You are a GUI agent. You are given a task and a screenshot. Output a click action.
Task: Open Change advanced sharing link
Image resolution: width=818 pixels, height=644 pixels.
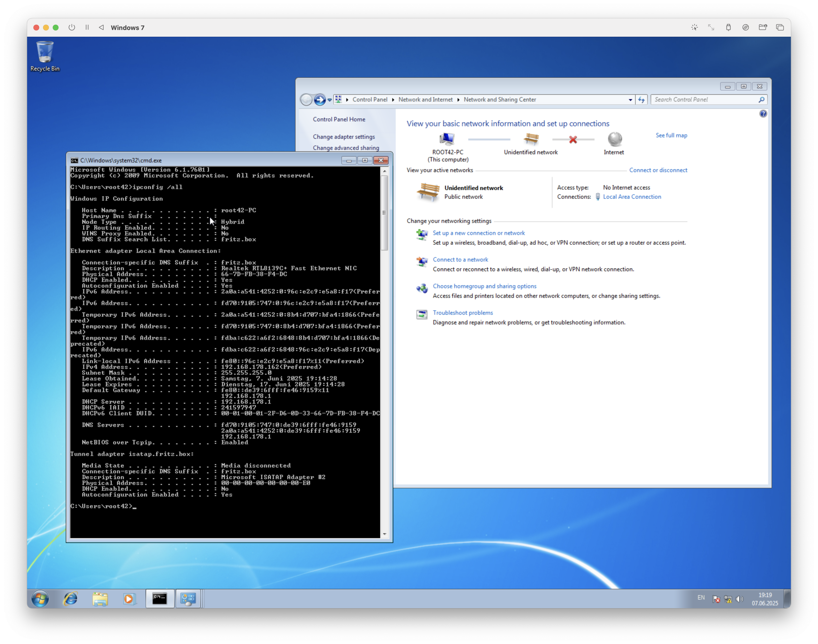point(346,148)
